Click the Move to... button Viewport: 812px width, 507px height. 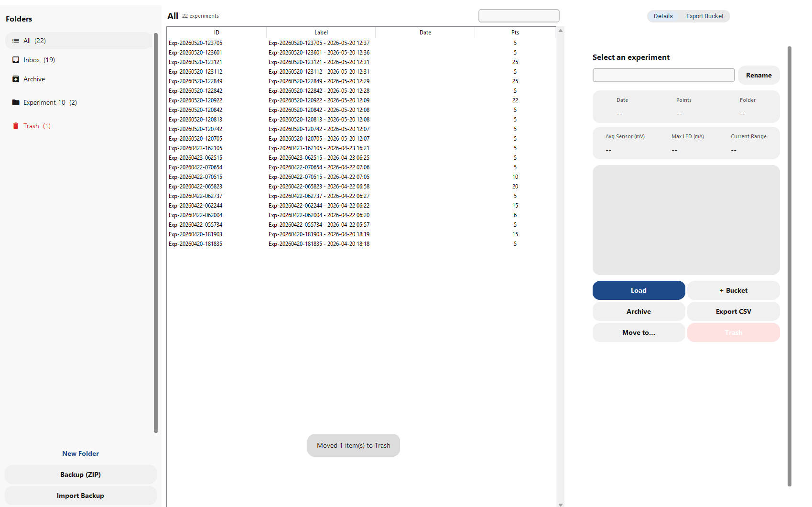point(639,332)
